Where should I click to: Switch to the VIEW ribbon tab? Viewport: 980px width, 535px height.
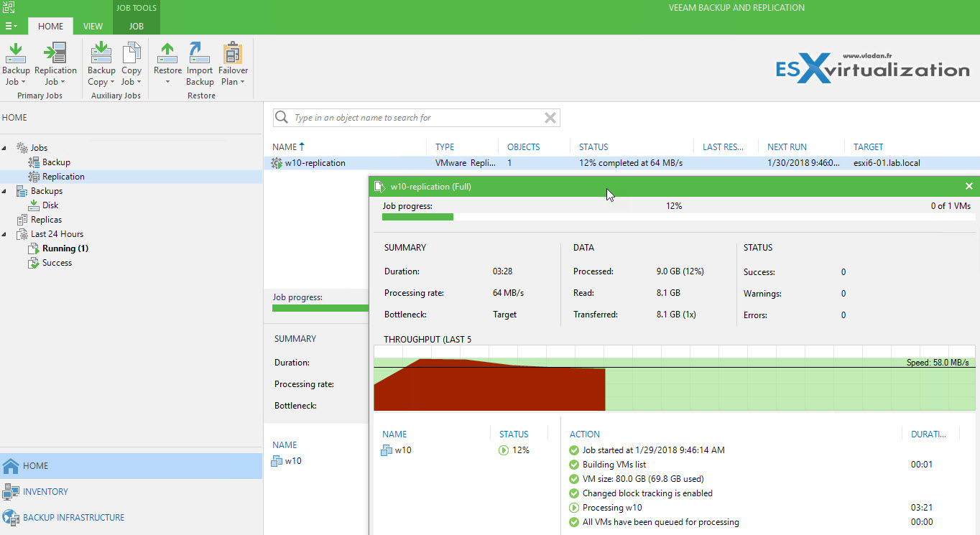coord(93,26)
